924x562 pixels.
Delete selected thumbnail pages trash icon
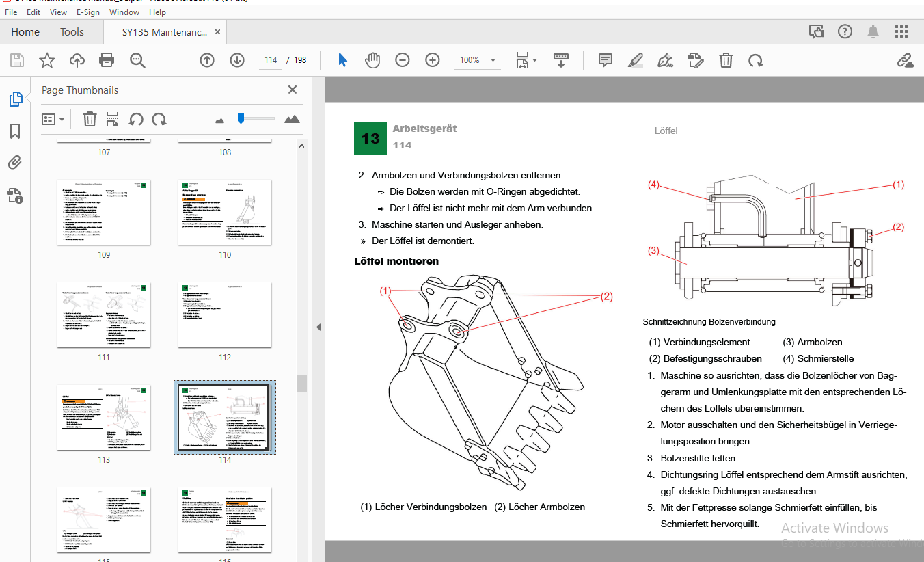coord(90,119)
